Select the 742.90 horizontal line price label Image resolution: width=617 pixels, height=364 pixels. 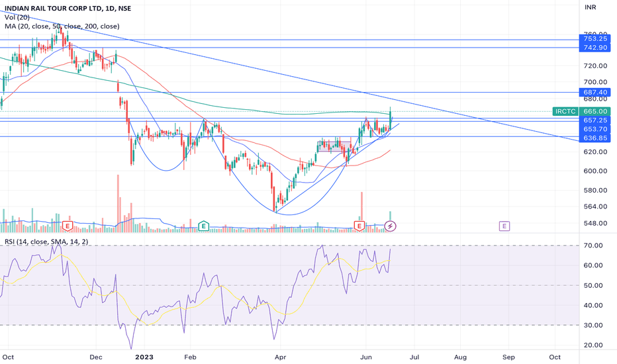(x=595, y=47)
